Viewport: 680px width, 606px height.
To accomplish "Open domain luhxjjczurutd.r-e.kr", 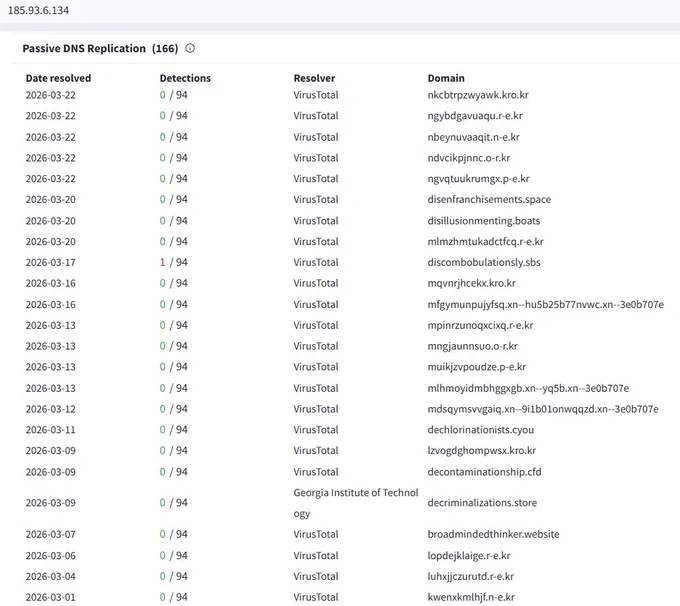I will point(471,577).
